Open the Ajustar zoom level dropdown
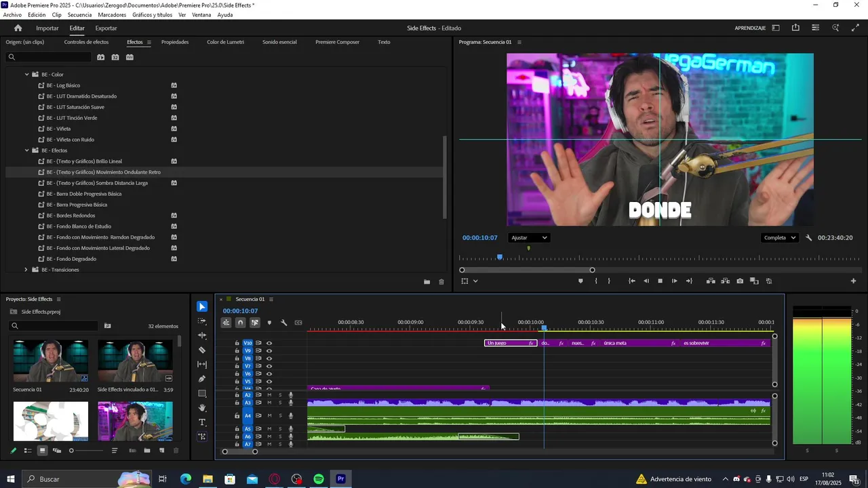Image resolution: width=868 pixels, height=488 pixels. pos(529,238)
